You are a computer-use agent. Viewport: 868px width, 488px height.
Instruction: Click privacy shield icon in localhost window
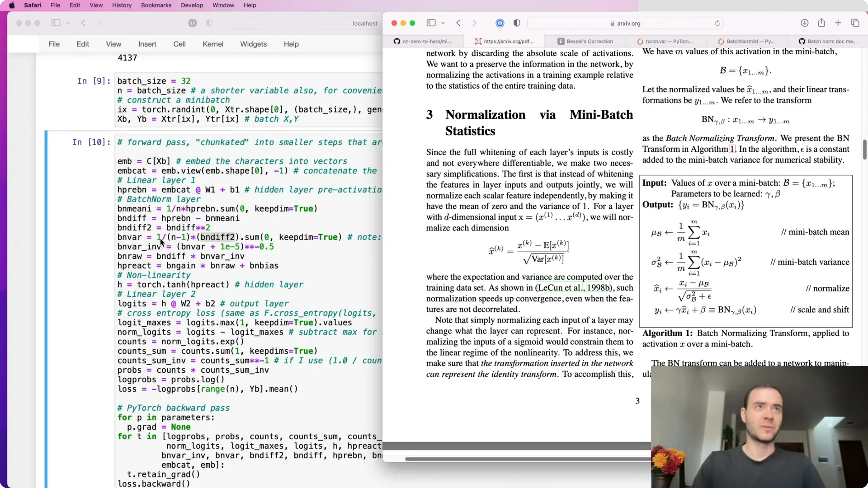[209, 23]
